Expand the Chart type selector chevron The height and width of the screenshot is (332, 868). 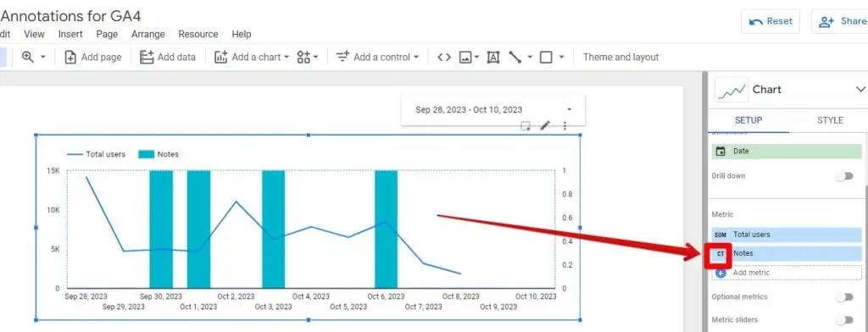(860, 89)
